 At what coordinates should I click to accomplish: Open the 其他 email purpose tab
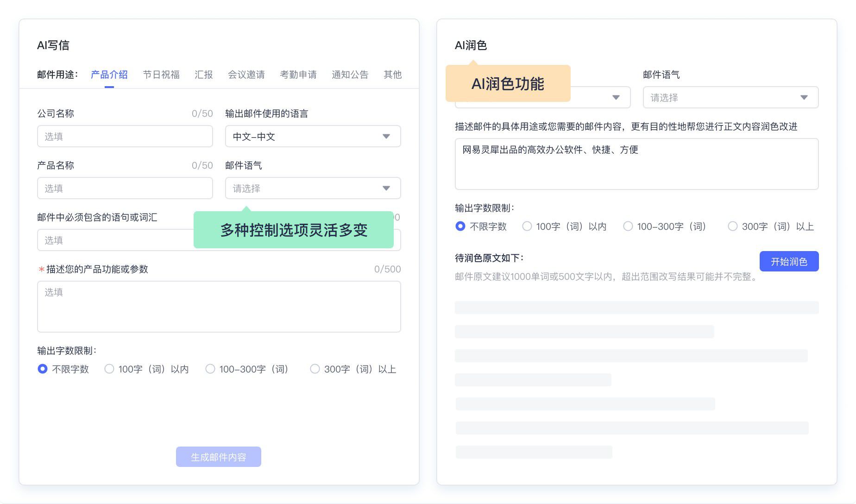392,75
